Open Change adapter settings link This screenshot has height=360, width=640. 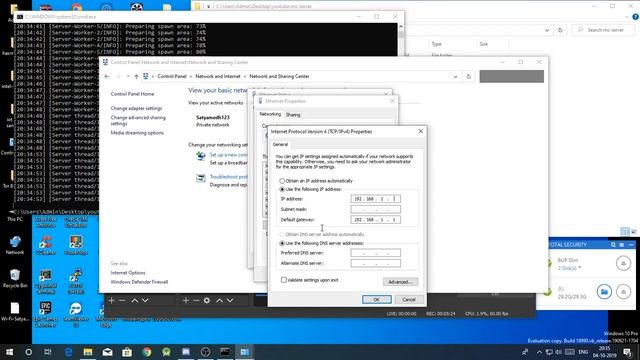point(136,108)
